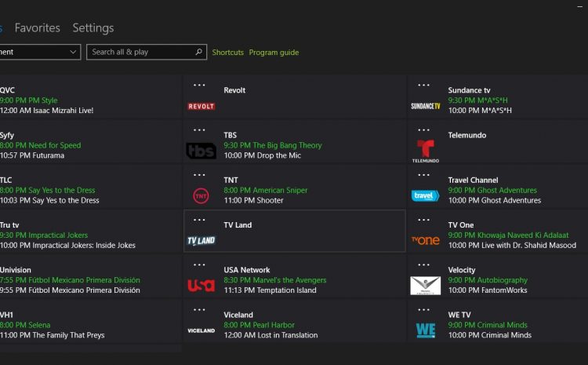Click the Travel Channel logo
This screenshot has height=365, width=588.
(425, 195)
